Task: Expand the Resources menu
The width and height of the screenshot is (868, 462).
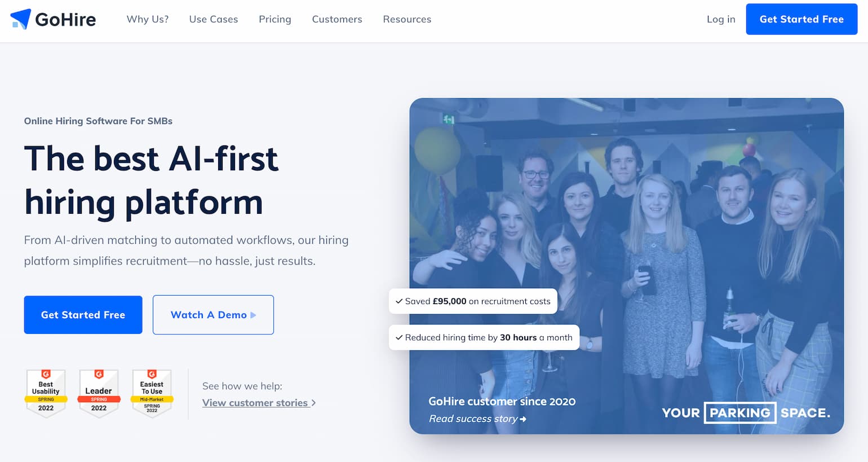Action: [x=407, y=19]
